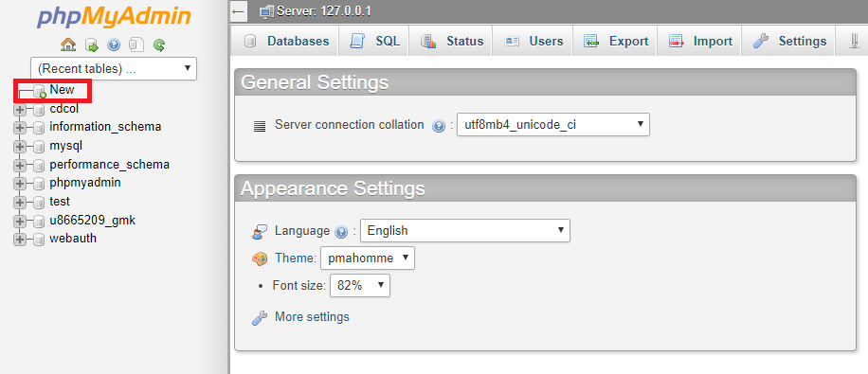The height and width of the screenshot is (374, 868).
Task: Go to the Export tab
Action: pyautogui.click(x=616, y=41)
